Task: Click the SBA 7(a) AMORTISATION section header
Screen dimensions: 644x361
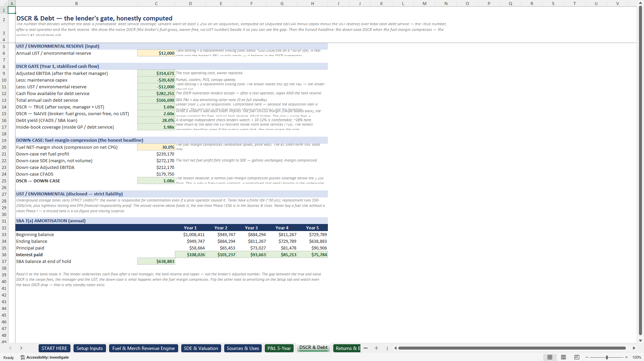Action: click(x=171, y=221)
